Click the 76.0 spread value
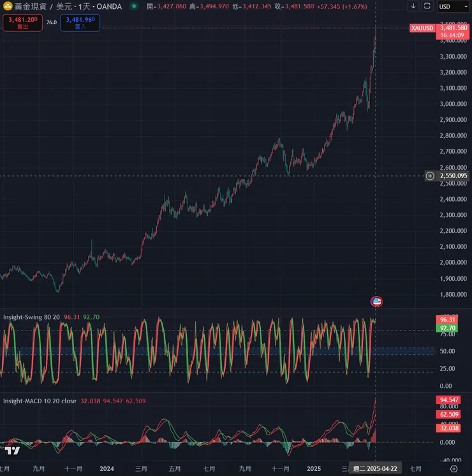 pos(52,22)
